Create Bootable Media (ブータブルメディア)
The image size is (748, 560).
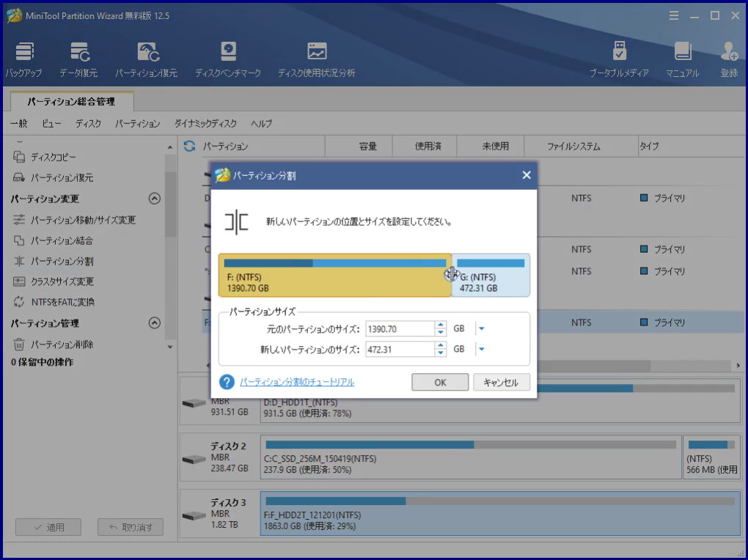click(x=619, y=59)
